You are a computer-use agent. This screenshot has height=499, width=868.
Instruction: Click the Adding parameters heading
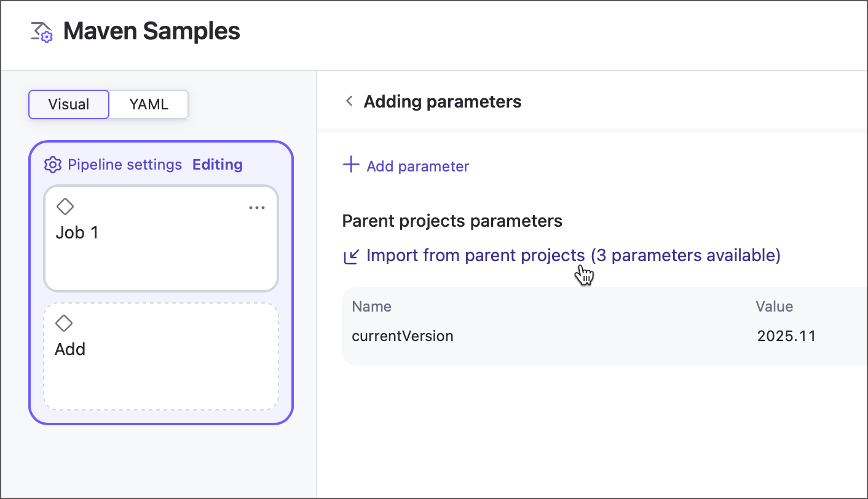[442, 101]
